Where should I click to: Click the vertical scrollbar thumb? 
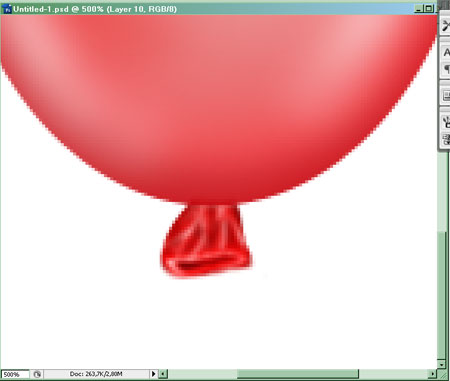pyautogui.click(x=442, y=295)
